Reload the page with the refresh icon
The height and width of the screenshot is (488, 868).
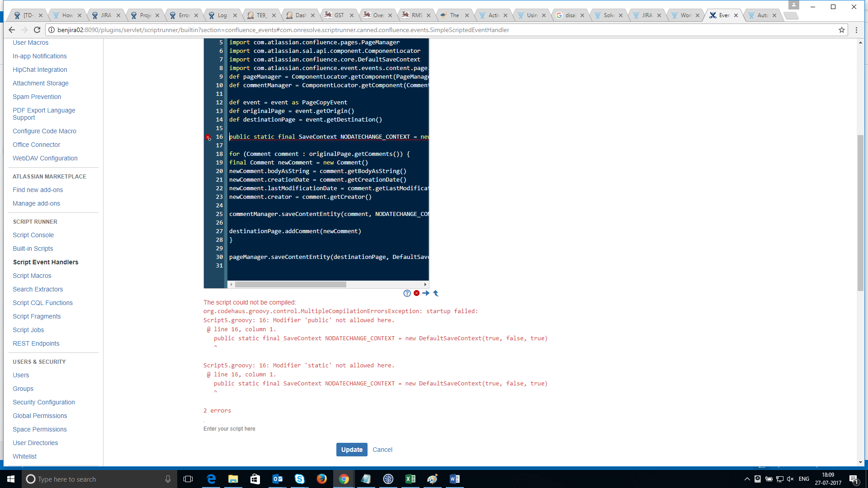click(37, 30)
